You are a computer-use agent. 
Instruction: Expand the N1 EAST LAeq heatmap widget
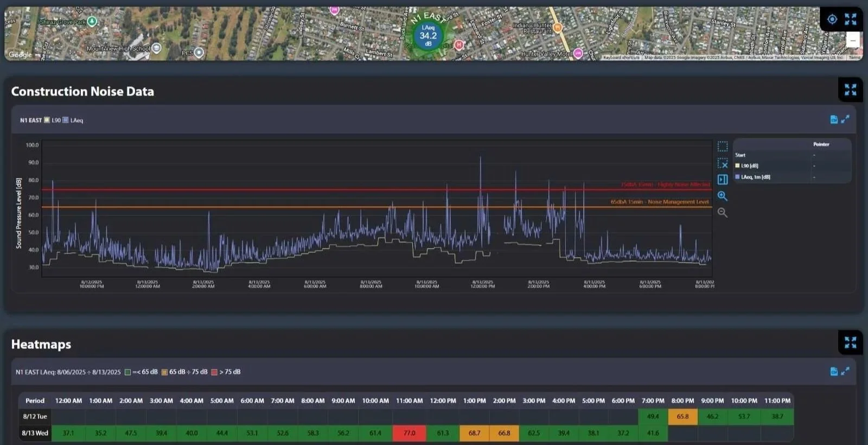[x=845, y=371]
